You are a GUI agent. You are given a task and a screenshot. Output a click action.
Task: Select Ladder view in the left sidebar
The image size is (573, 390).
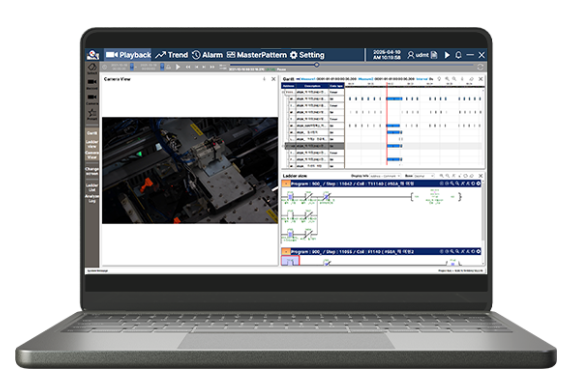(x=92, y=144)
